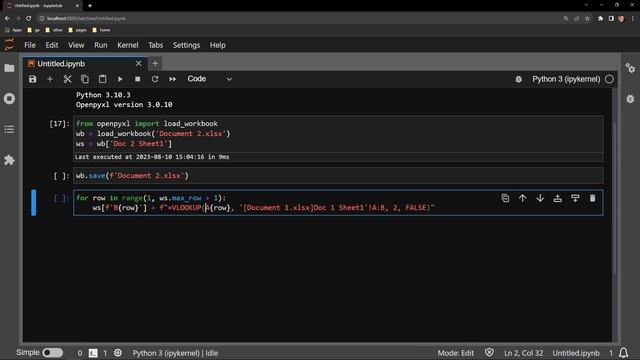Restart kernel and run all cells
The height and width of the screenshot is (360, 640).
tap(173, 79)
